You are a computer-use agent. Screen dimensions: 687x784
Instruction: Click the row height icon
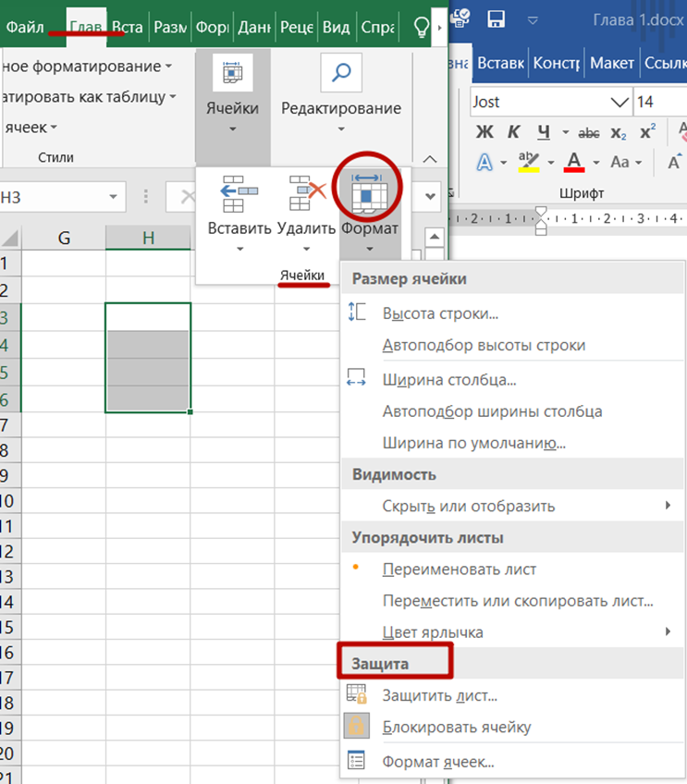click(x=357, y=312)
